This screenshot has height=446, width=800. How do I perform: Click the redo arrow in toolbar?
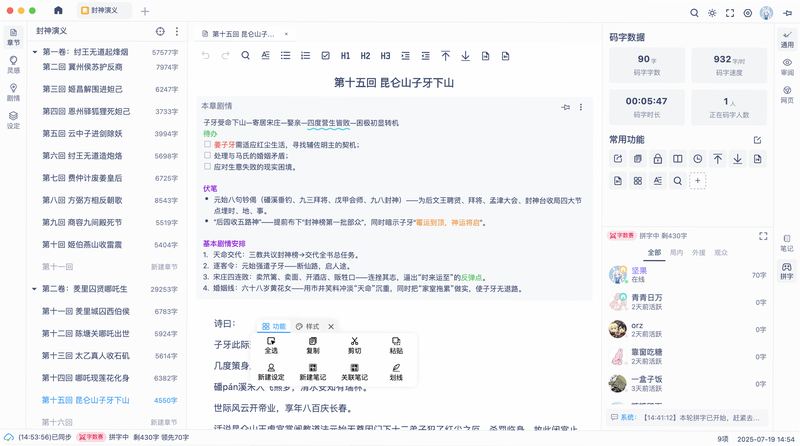[x=226, y=56]
